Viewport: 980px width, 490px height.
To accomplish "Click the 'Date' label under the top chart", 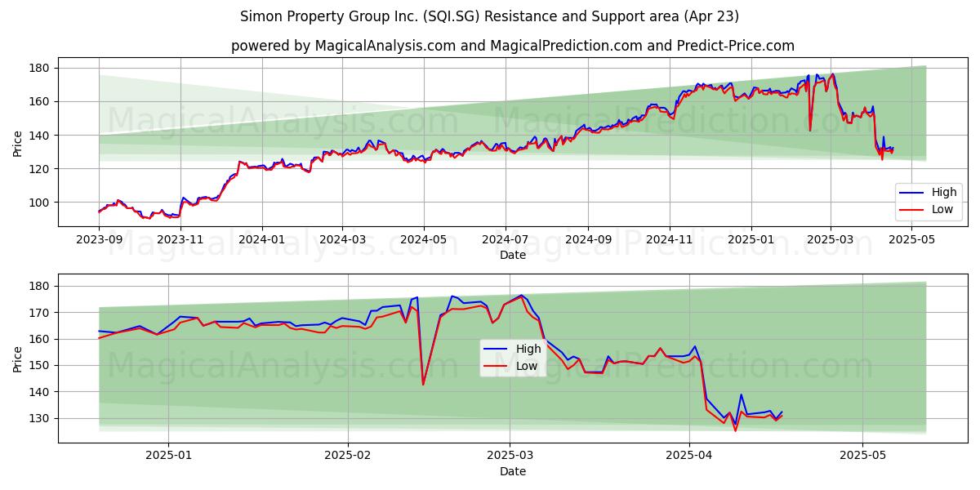I will click(x=512, y=256).
